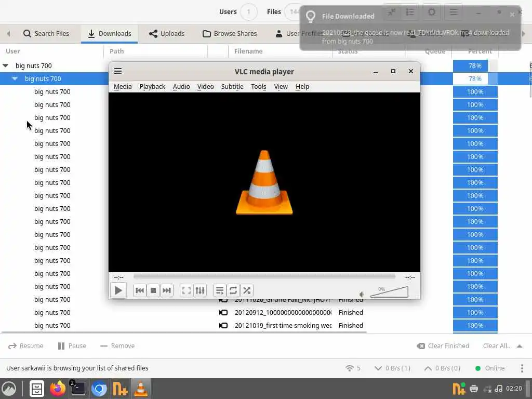Switch to the Downloads tab
The image size is (532, 399).
[109, 34]
